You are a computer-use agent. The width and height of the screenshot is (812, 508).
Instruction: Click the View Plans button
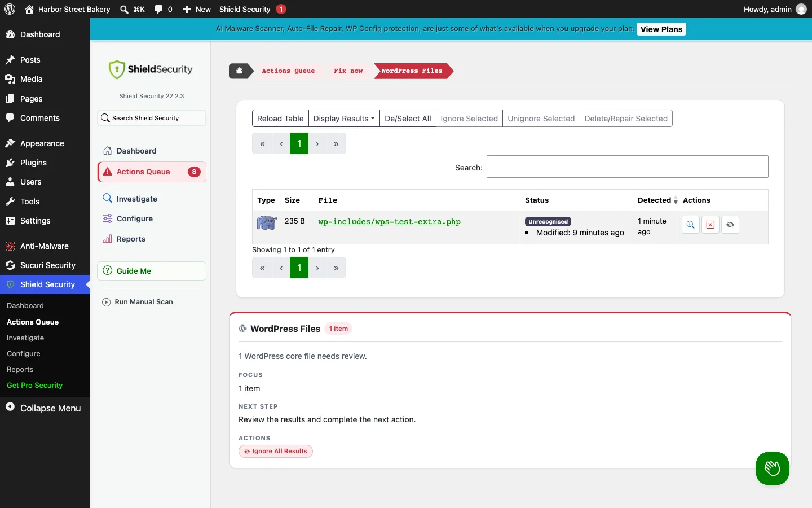[661, 29]
